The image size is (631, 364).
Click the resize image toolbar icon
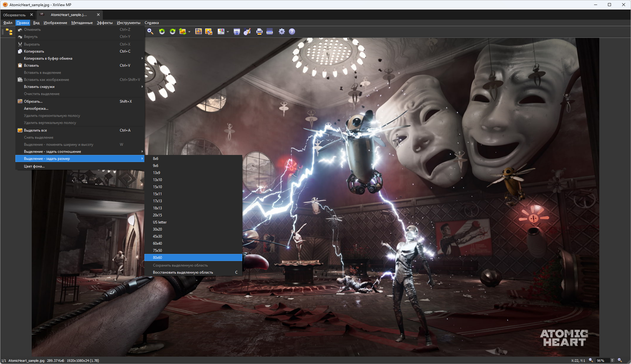pos(209,31)
